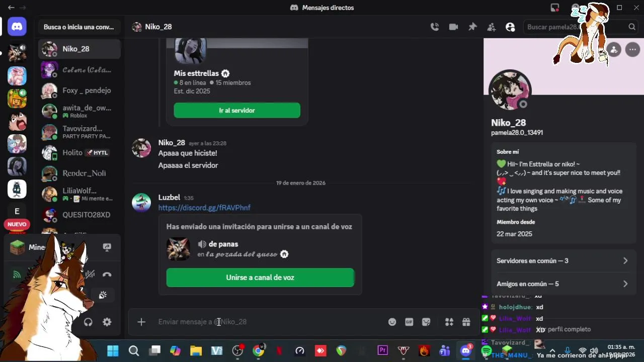Add friends to DM icon
This screenshot has height=362, width=644.
(492, 27)
